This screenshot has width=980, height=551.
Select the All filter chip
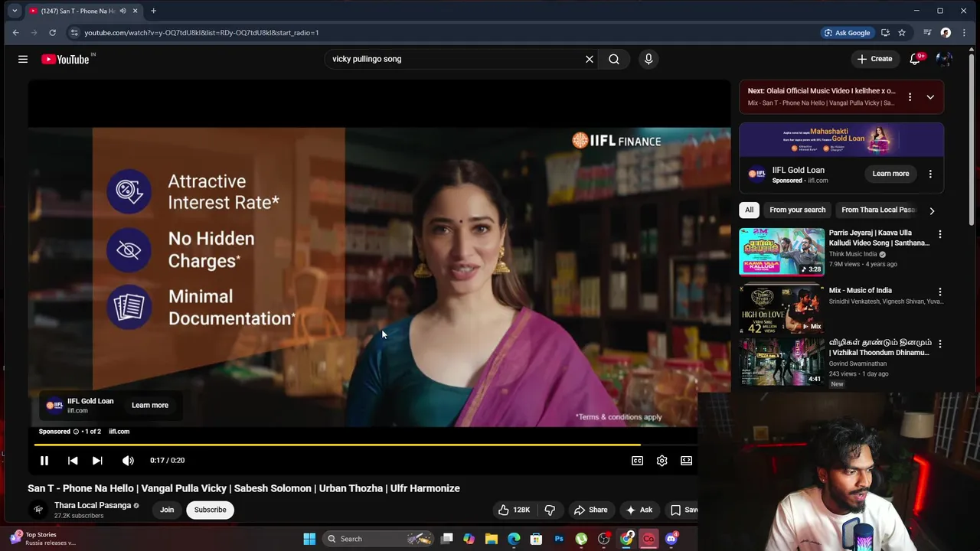pyautogui.click(x=750, y=210)
